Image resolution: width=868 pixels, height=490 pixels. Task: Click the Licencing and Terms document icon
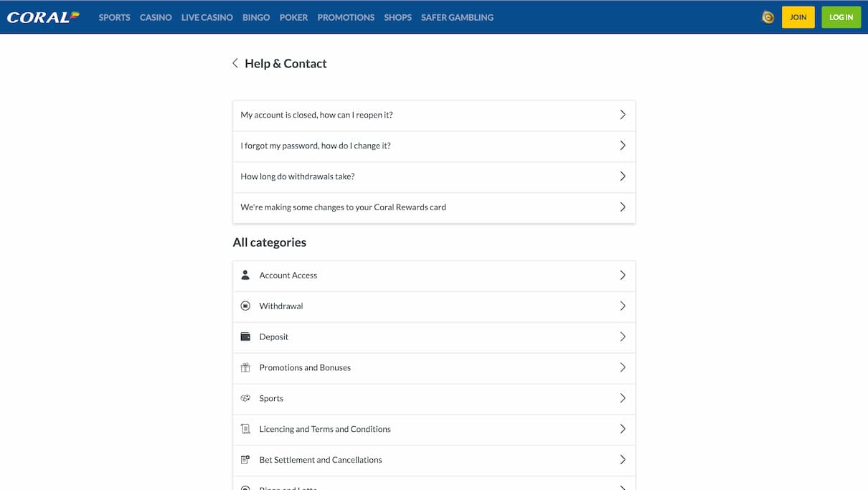(245, 429)
